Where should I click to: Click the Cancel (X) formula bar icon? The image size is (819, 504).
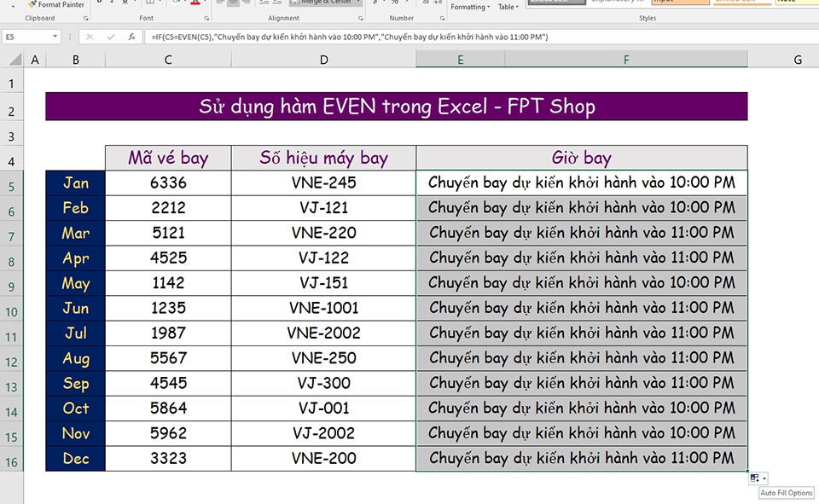click(x=90, y=37)
